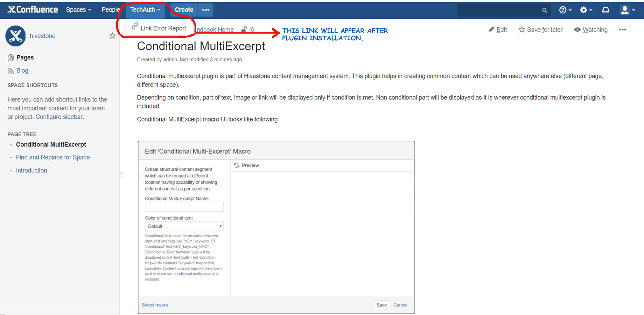Open Blog in the sidebar
The image size is (644, 315).
(22, 71)
